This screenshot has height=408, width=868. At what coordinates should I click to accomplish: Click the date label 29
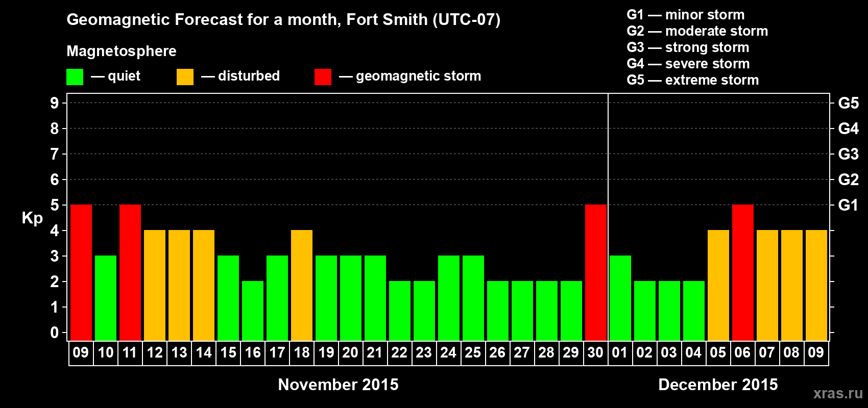pyautogui.click(x=571, y=352)
